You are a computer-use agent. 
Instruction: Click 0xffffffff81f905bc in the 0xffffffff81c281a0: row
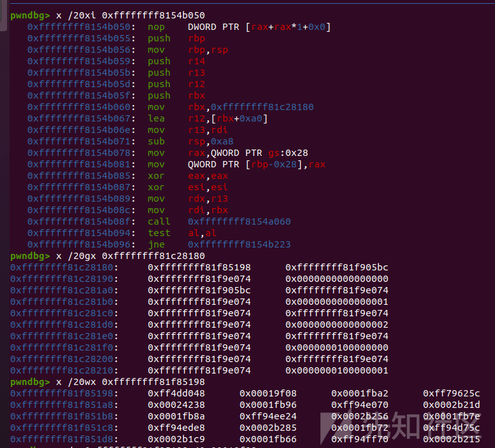(199, 290)
